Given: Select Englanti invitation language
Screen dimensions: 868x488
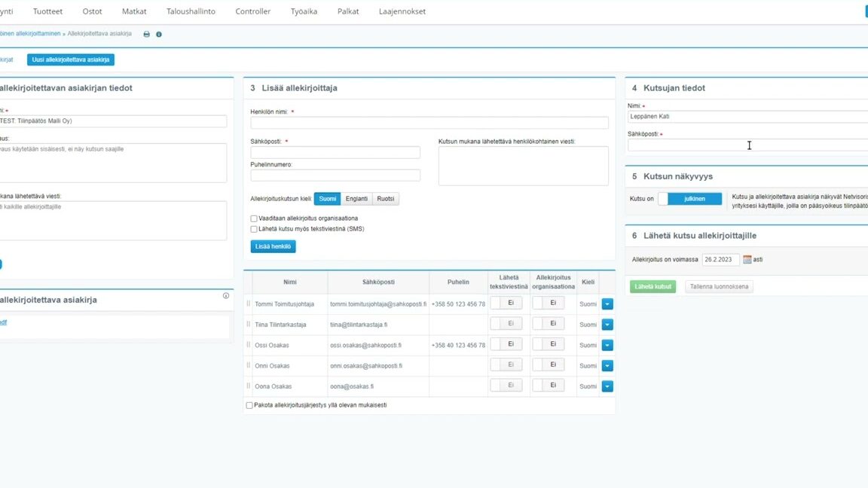Looking at the screenshot, I should (x=356, y=199).
